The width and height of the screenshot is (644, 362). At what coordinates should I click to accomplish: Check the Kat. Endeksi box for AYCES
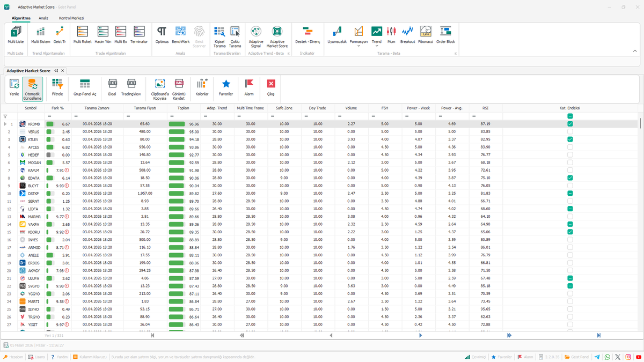coord(570,147)
